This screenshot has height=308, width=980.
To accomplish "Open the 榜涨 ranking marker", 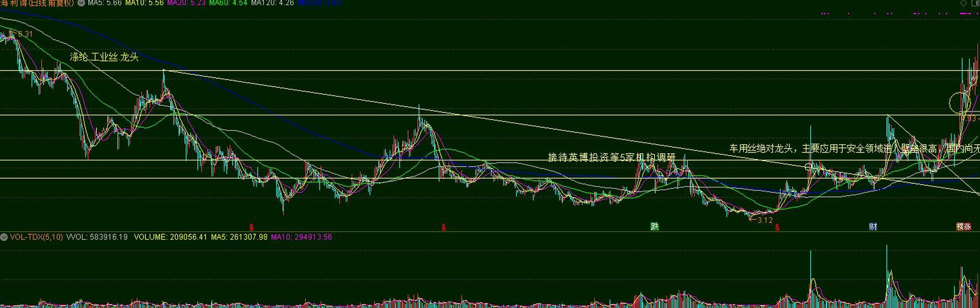I will tap(964, 227).
